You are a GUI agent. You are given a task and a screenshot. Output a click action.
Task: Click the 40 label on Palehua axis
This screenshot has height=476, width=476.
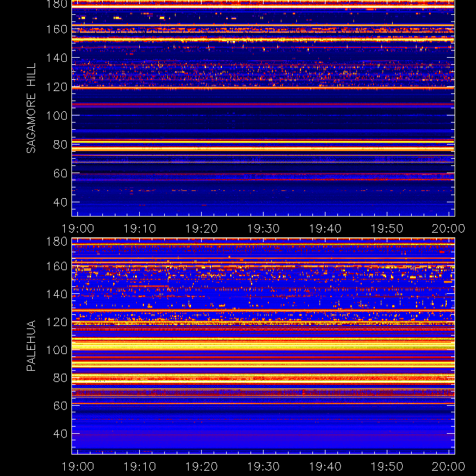pyautogui.click(x=60, y=434)
